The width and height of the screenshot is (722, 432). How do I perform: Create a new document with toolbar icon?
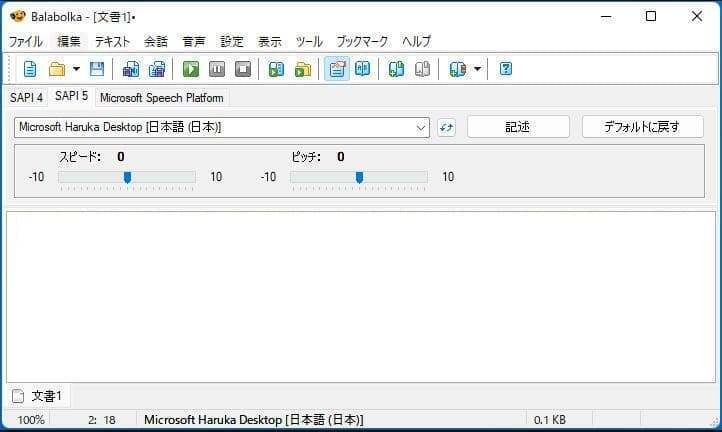tap(30, 69)
